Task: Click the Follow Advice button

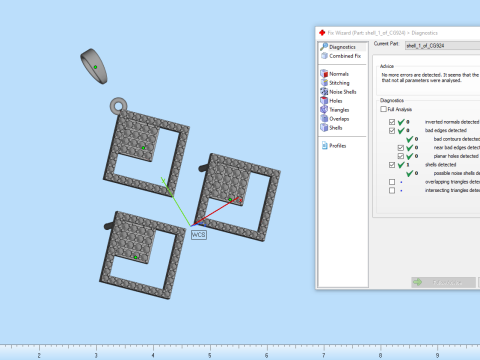Action: tap(444, 282)
